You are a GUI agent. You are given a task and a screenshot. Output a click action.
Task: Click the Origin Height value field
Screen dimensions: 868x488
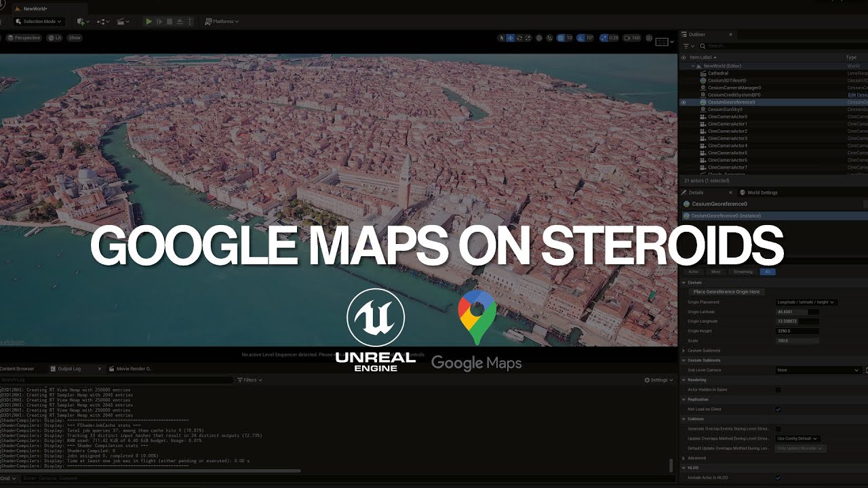[x=797, y=331]
